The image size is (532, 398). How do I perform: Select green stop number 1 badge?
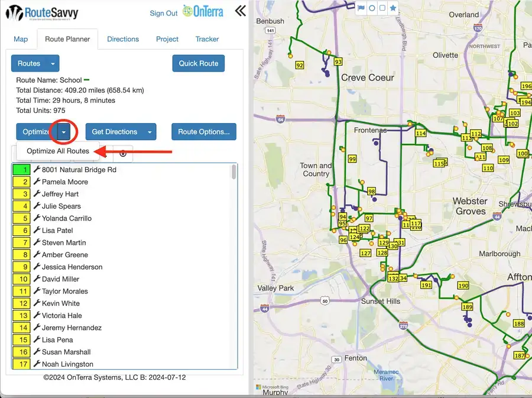21,169
